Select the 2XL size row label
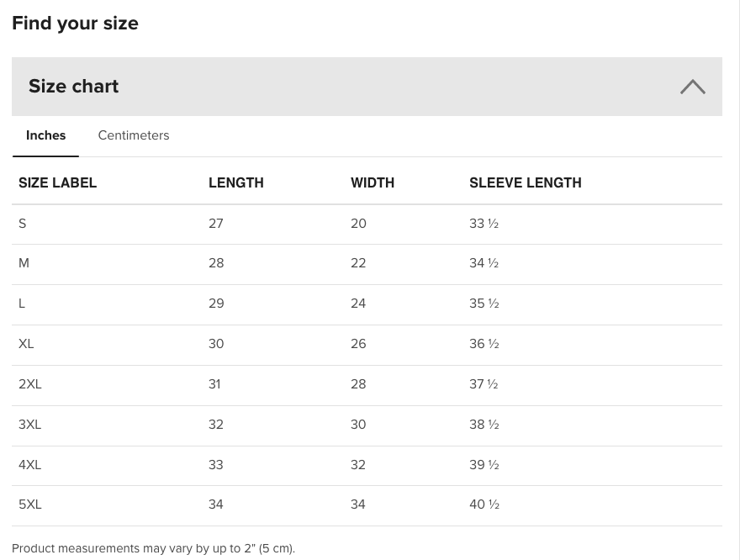The width and height of the screenshot is (740, 560). click(29, 384)
